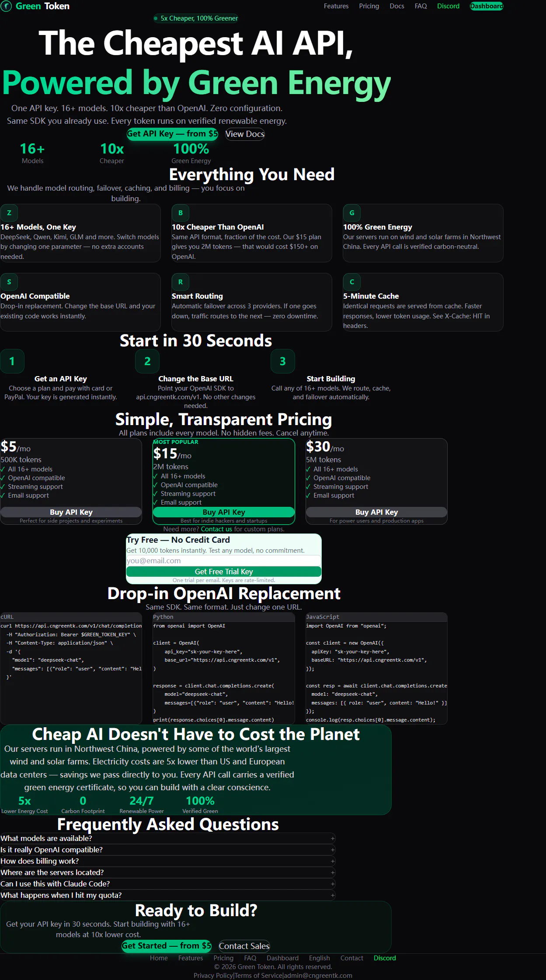546x980 pixels.
Task: Expand 'Where are the servers located?' question
Action: [168, 872]
